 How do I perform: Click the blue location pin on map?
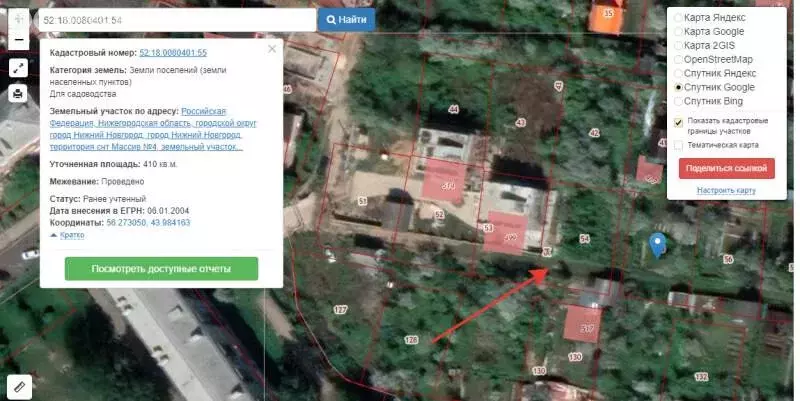coord(657,244)
